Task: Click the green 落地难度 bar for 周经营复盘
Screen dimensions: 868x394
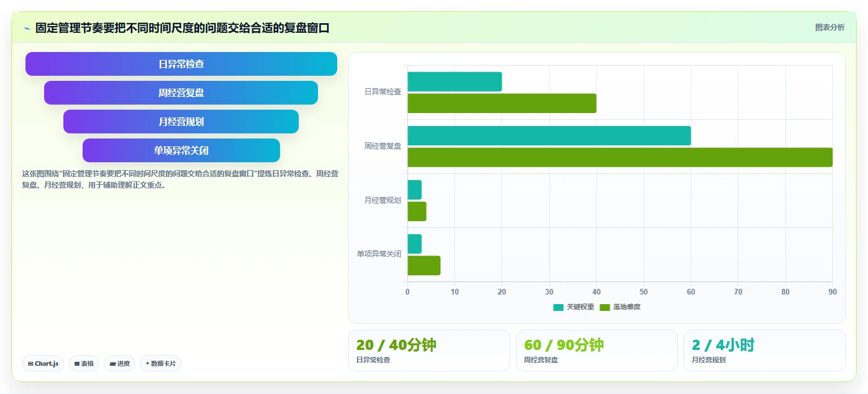Action: pyautogui.click(x=620, y=157)
